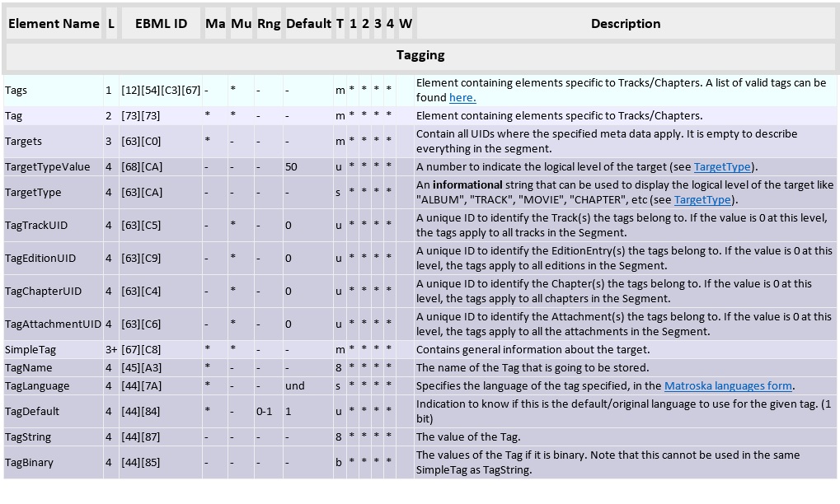Click the 'EBML ID' column header
Screen dimensions: 840x504
(162, 24)
